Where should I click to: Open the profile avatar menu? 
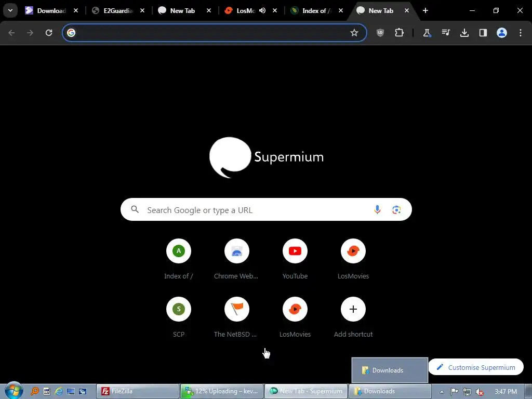tap(502, 33)
